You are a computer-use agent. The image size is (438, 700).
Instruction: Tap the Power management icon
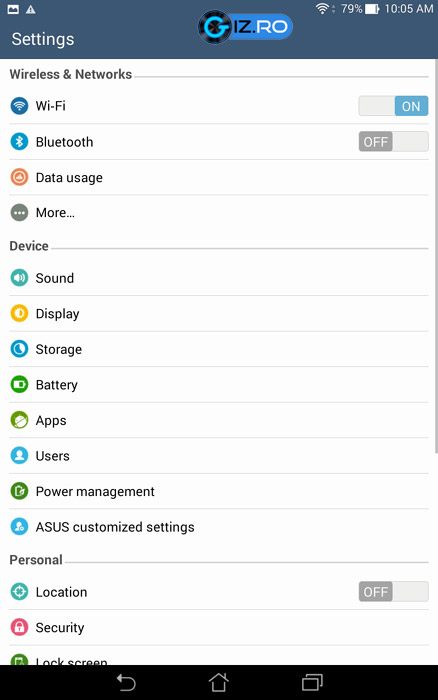(19, 491)
